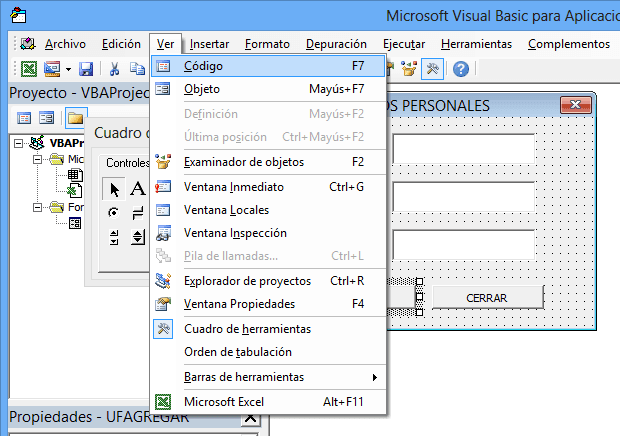620x436 pixels.
Task: Open the Insert UserForm dropdown arrow
Action: point(68,70)
